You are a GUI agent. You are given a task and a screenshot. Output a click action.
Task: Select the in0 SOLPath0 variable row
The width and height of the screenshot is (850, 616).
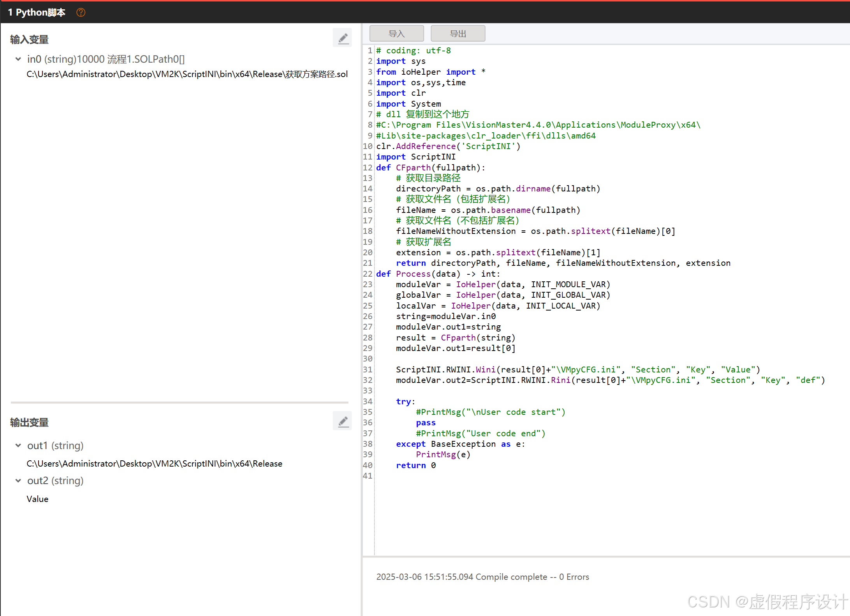[106, 59]
